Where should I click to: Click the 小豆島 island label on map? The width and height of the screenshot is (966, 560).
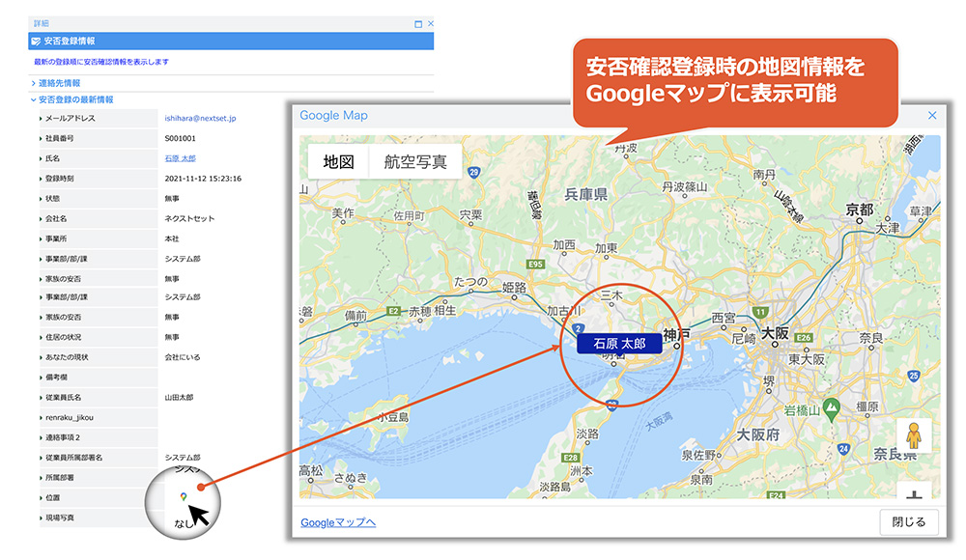(x=393, y=417)
